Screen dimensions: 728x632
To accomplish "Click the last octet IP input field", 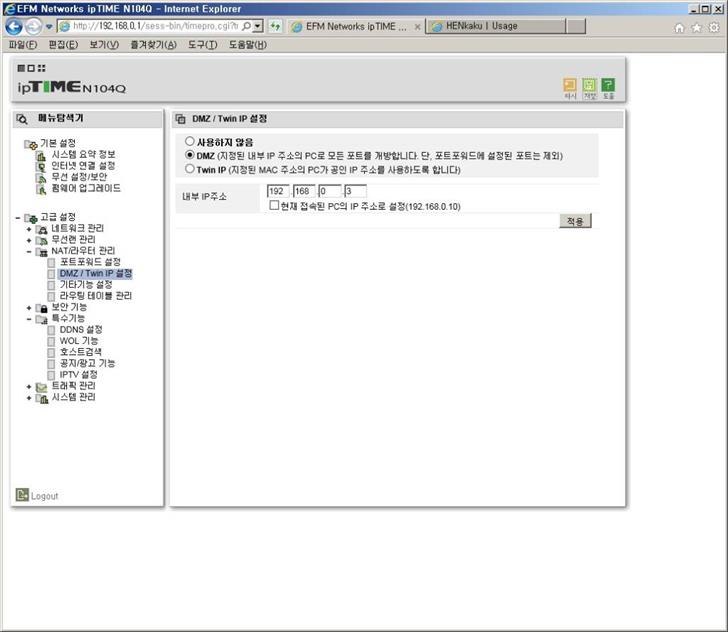I will tap(355, 191).
